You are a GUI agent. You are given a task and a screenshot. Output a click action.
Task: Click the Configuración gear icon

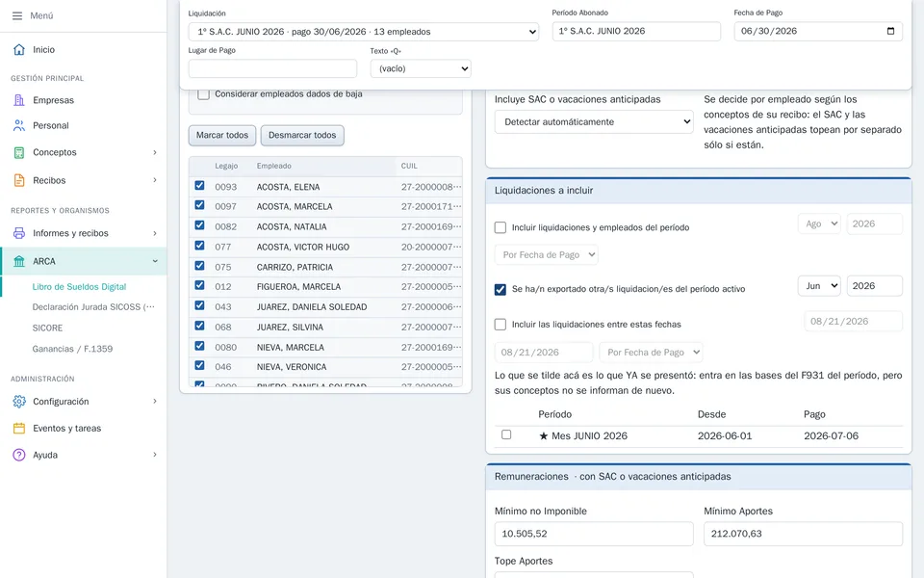(x=19, y=402)
